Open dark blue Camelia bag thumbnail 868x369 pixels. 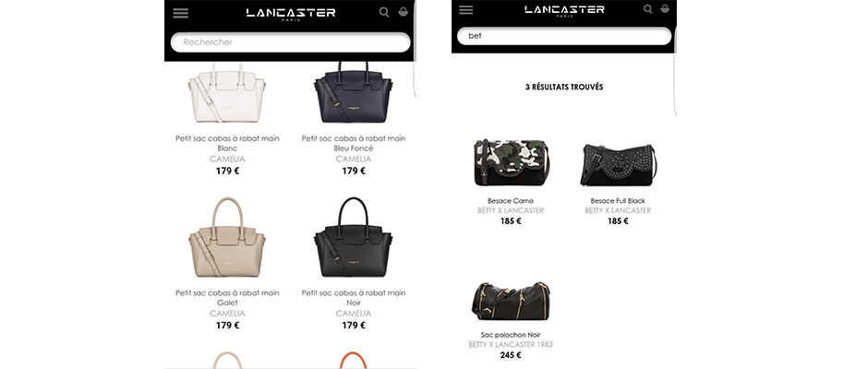[353, 92]
